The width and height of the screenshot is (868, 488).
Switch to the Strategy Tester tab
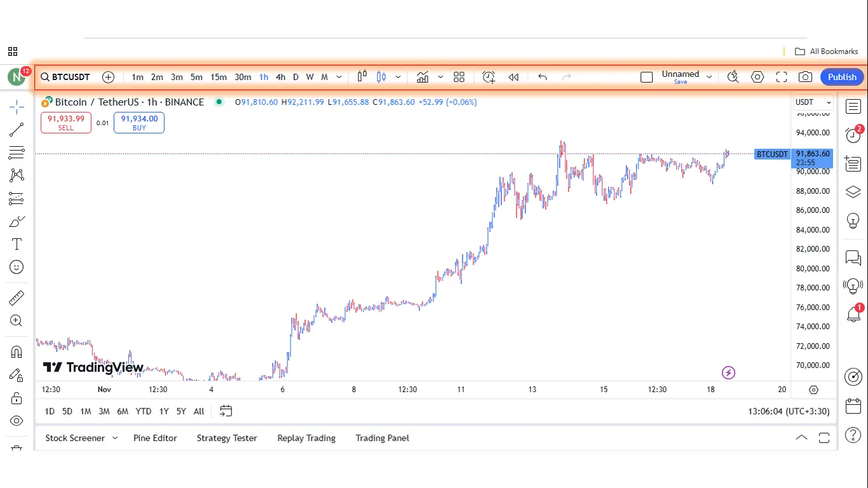click(x=227, y=438)
